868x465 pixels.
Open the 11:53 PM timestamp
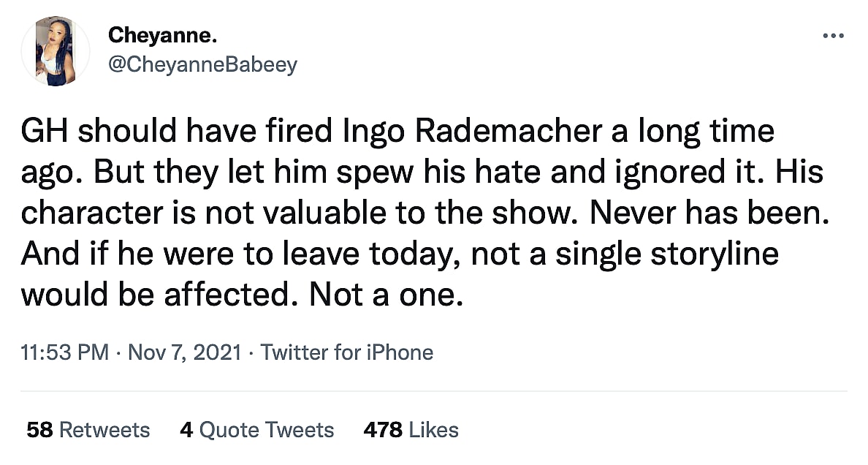coord(65,352)
